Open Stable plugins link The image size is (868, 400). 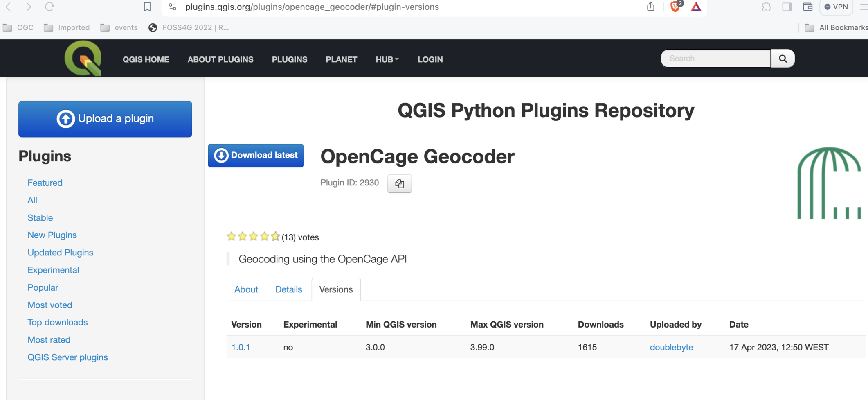click(40, 218)
